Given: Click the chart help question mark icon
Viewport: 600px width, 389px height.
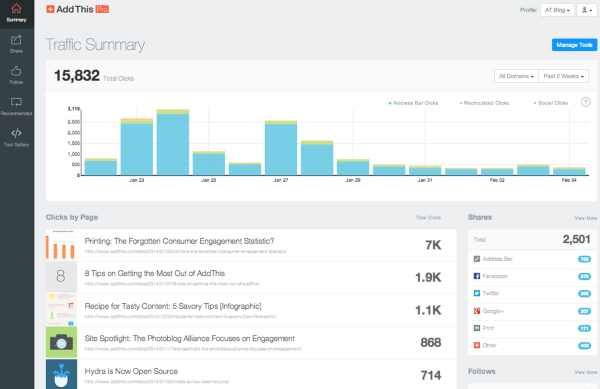Looking at the screenshot, I should 585,102.
